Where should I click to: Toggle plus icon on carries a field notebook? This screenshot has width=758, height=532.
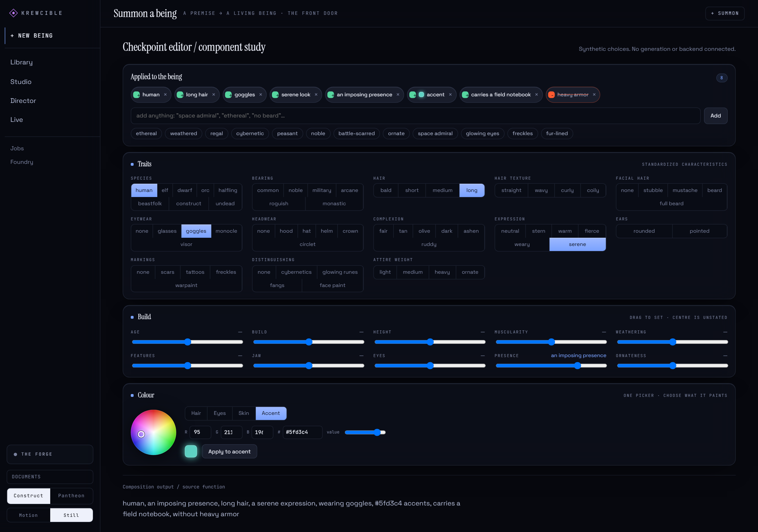465,95
